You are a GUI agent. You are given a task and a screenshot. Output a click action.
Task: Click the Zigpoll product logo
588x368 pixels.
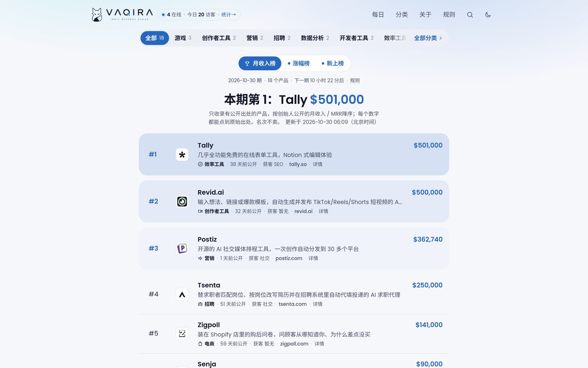182,334
